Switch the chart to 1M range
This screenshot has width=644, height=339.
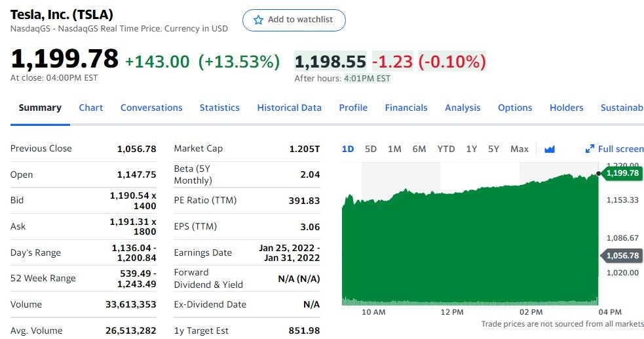394,149
